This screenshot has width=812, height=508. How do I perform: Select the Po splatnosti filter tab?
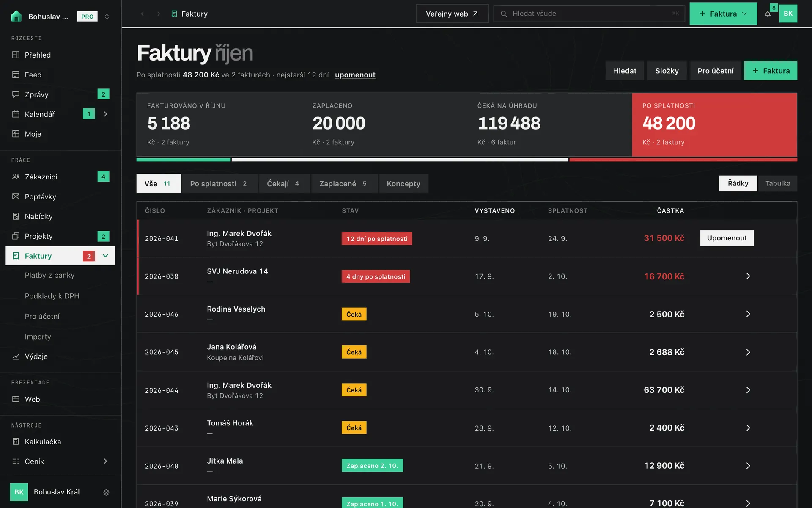pos(219,183)
